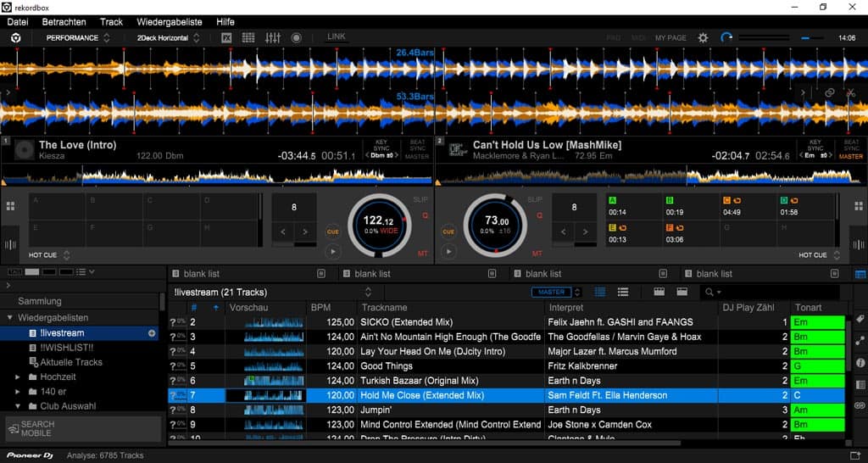This screenshot has width=868, height=463.
Task: Open the Betrachten menu
Action: point(64,22)
